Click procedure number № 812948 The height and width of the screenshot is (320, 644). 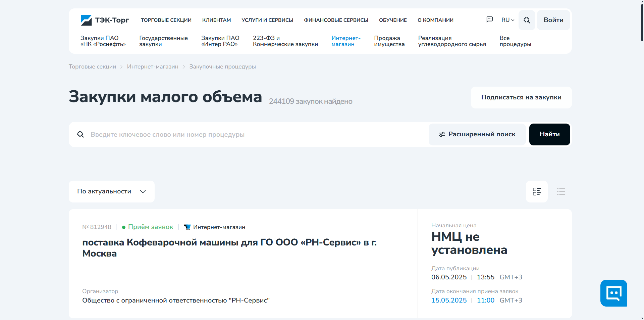tap(97, 227)
